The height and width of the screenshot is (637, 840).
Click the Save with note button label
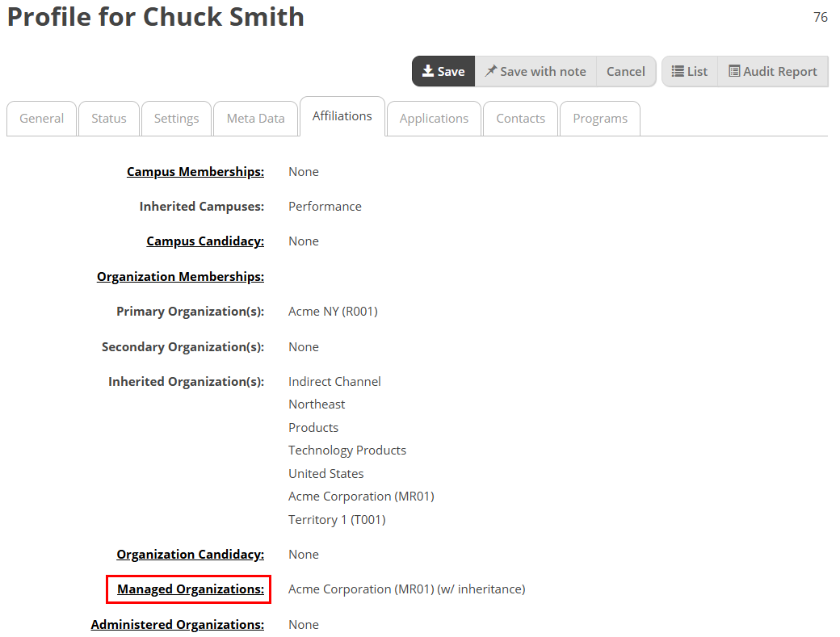pos(543,71)
